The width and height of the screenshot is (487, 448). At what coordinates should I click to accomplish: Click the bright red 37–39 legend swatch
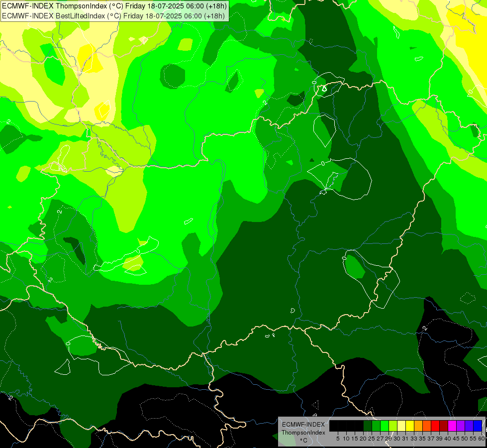(435, 426)
